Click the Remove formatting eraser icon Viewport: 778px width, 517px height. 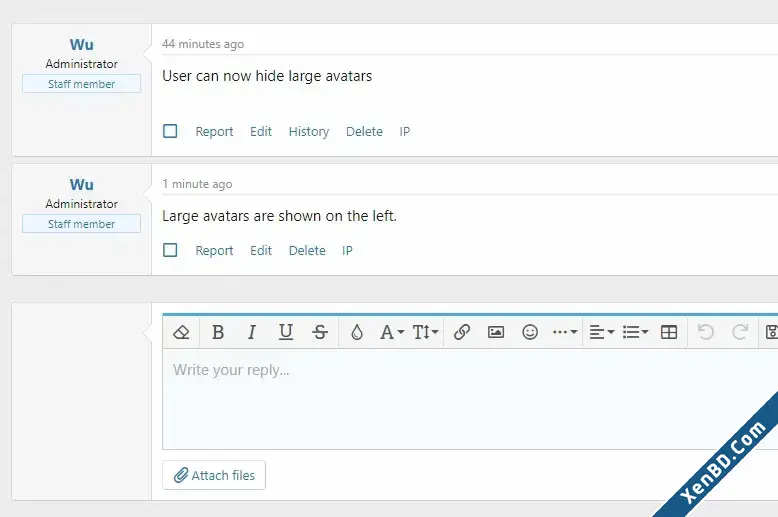(181, 332)
